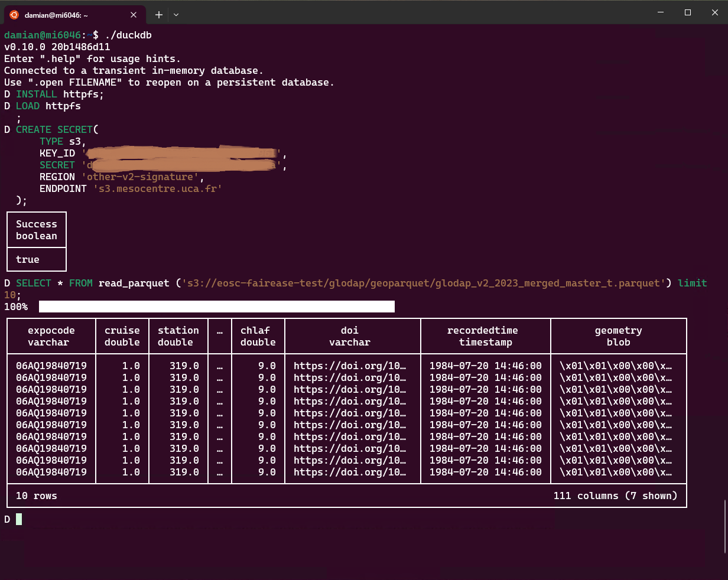Screen dimensions: 728x580
Task: Click the geometry blob column header
Action: click(618, 335)
